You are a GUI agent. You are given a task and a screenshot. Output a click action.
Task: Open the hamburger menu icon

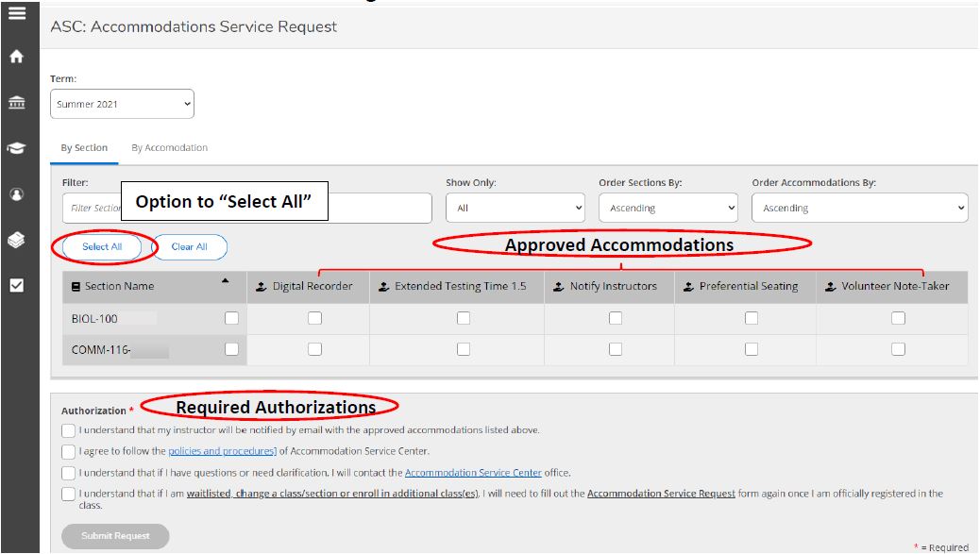(16, 13)
